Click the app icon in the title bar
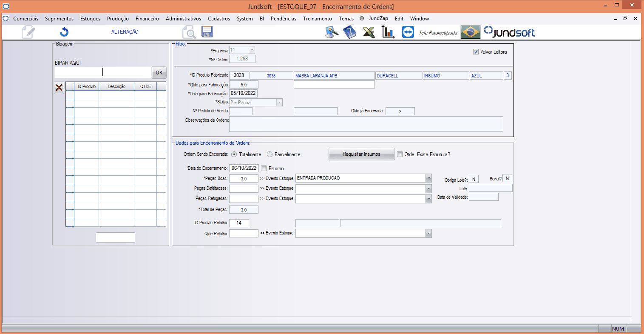The image size is (644, 334). (6, 6)
